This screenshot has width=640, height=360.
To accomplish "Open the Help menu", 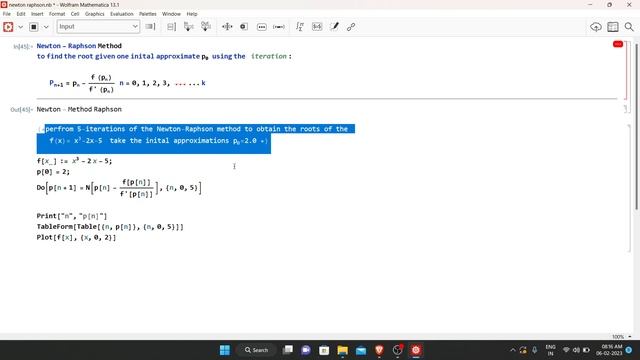I will [192, 14].
